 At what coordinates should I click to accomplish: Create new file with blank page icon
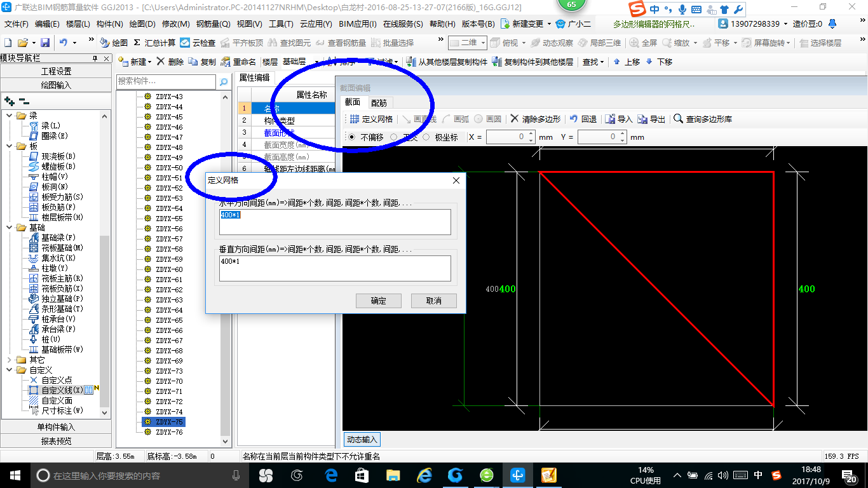[8, 43]
